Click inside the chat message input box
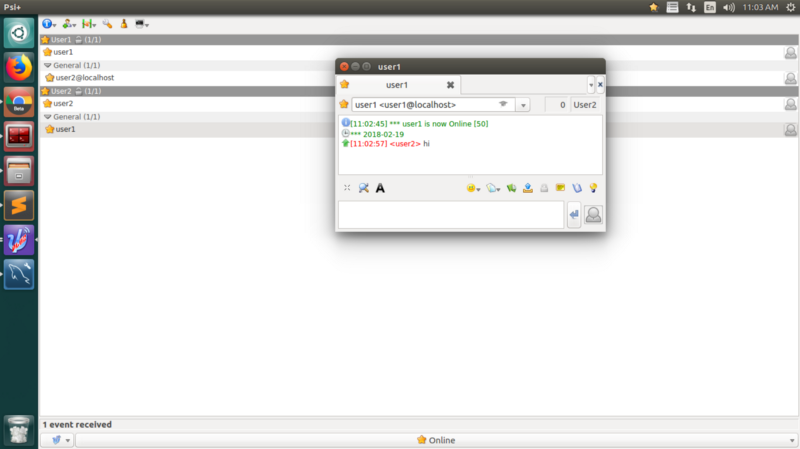Image resolution: width=800 pixels, height=449 pixels. click(x=450, y=215)
